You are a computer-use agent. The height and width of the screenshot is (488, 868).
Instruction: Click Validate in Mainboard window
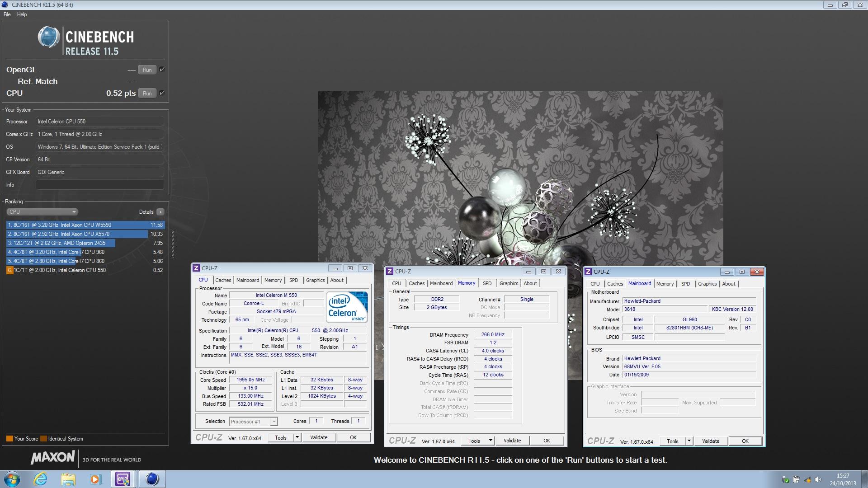coord(711,441)
